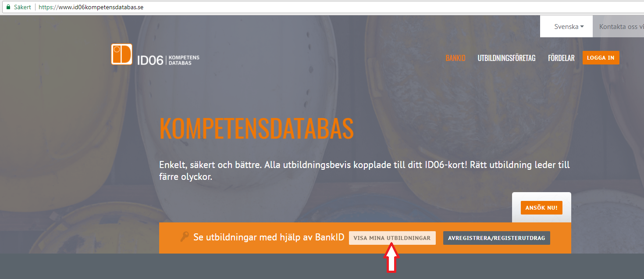This screenshot has width=644, height=279.
Task: Click the ID06 Kompetensdatabas logo
Action: [154, 55]
